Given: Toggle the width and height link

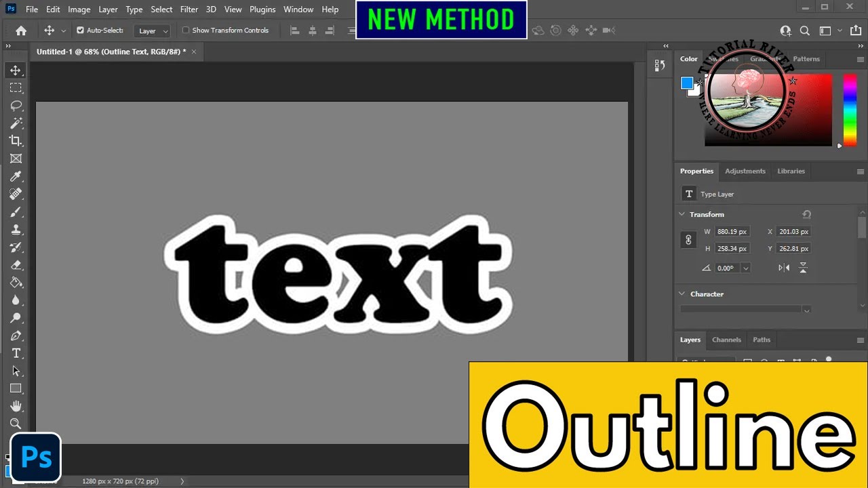Looking at the screenshot, I should 688,240.
